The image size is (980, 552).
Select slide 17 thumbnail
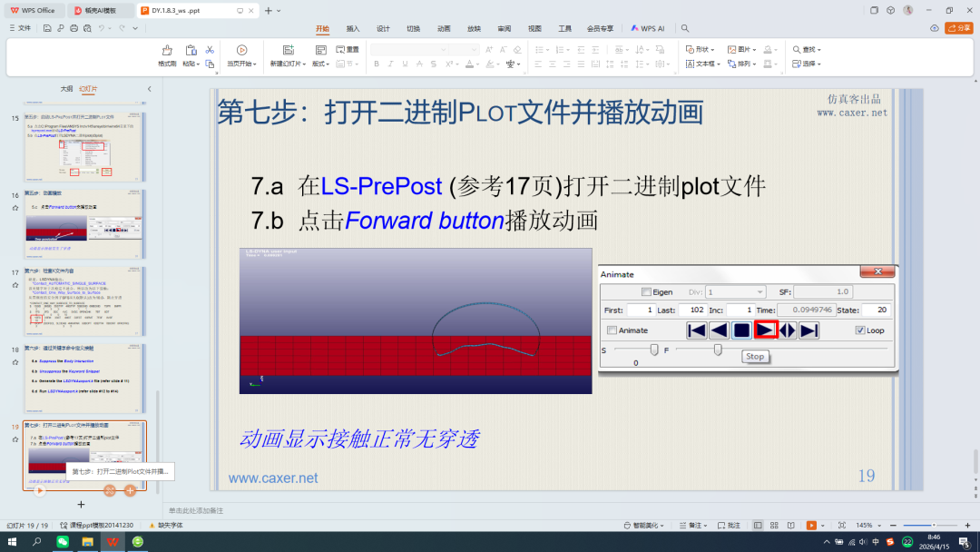click(84, 302)
